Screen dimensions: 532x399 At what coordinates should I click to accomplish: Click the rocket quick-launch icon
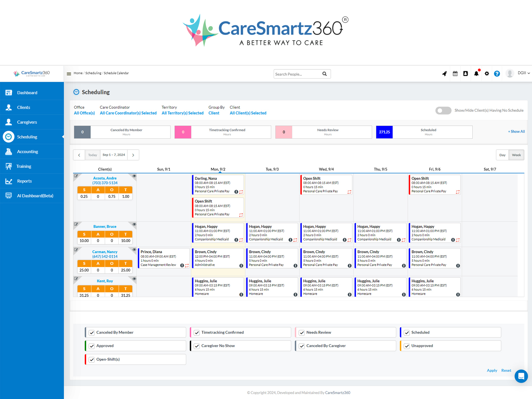click(445, 73)
